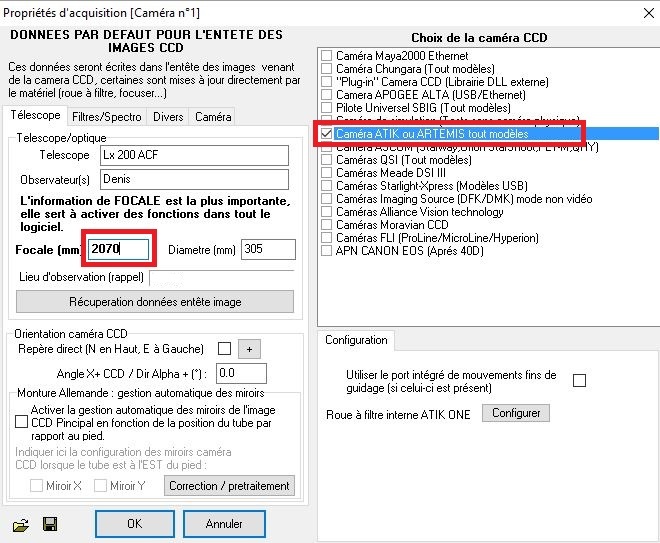The width and height of the screenshot is (660, 543).
Task: Uncheck Caméra ATIK ou ARTEMIS tout modèles
Action: pyautogui.click(x=327, y=133)
